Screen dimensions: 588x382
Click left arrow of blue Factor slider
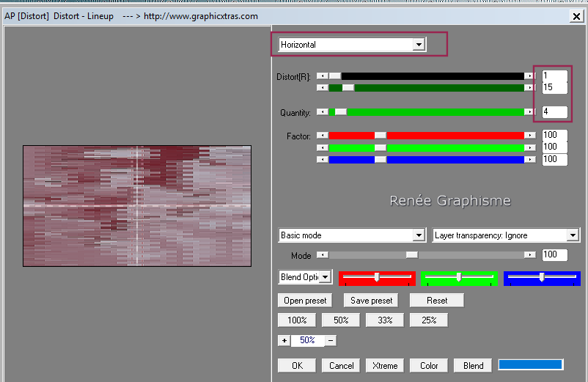[x=323, y=160]
